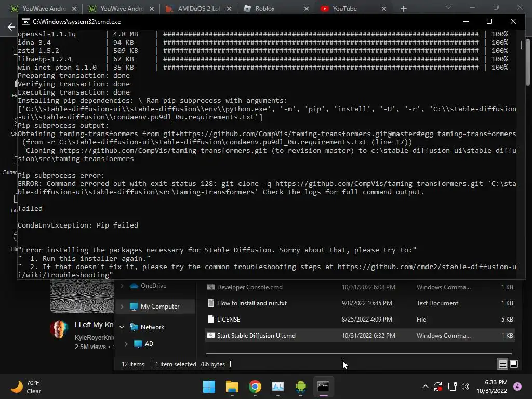The width and height of the screenshot is (532, 399).
Task: Open the weather widget showing 70°F Clear
Action: [26, 387]
